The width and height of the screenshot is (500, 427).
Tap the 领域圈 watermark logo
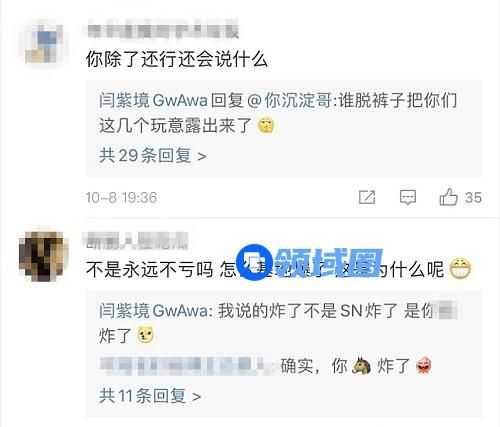tap(309, 262)
